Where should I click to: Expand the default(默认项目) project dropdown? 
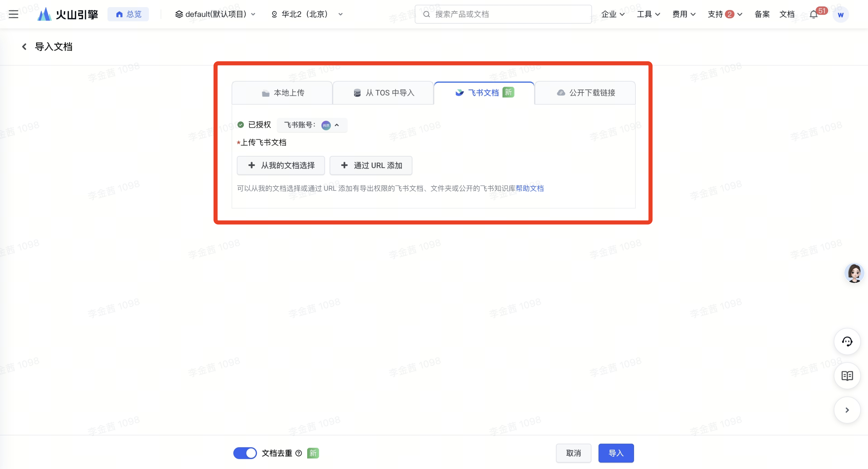pos(215,14)
